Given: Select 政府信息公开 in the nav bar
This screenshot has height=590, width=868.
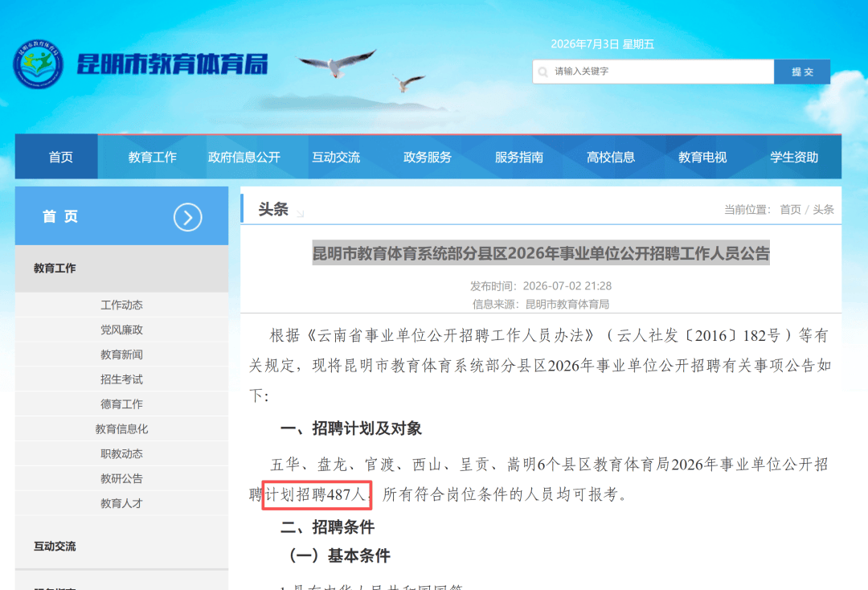Looking at the screenshot, I should coord(244,158).
